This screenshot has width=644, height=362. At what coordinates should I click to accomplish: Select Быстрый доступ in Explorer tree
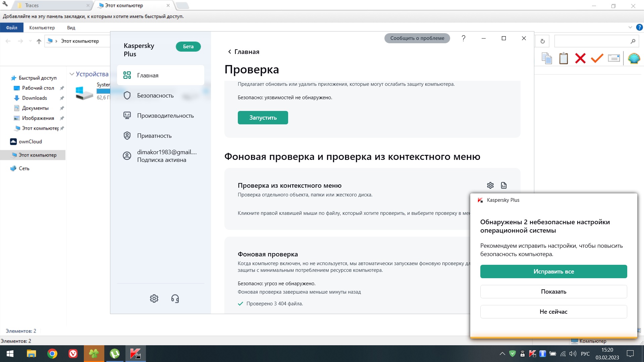click(34, 78)
